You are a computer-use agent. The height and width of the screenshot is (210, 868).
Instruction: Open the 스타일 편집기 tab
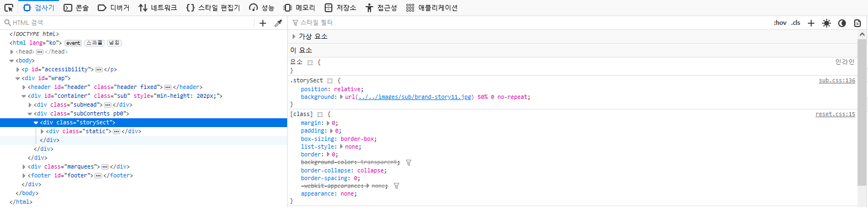(x=213, y=8)
